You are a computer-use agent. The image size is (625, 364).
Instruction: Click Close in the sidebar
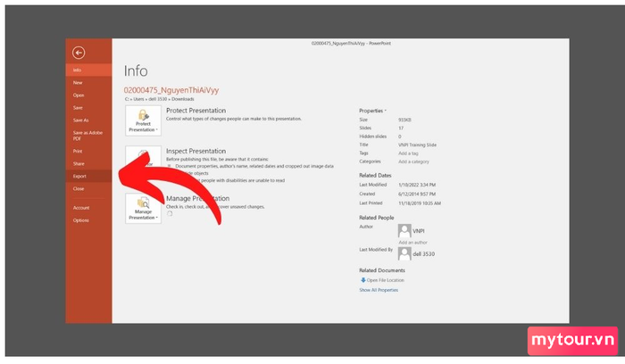click(88, 188)
